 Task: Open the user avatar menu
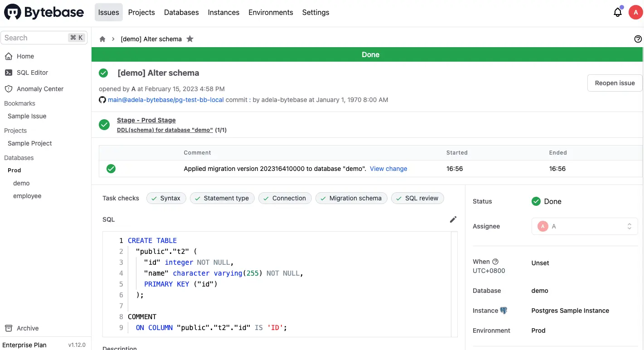tap(636, 12)
